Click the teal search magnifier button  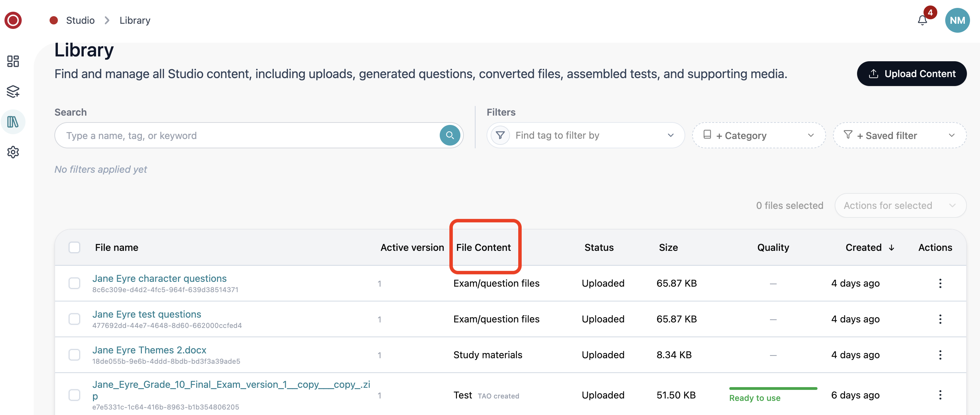pyautogui.click(x=450, y=135)
